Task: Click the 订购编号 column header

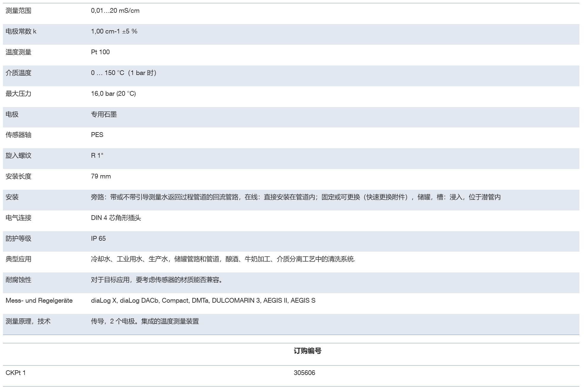Action: click(307, 351)
